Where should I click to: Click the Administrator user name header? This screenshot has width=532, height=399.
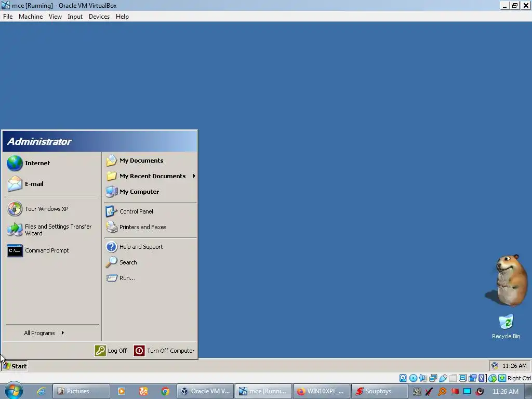tap(39, 141)
